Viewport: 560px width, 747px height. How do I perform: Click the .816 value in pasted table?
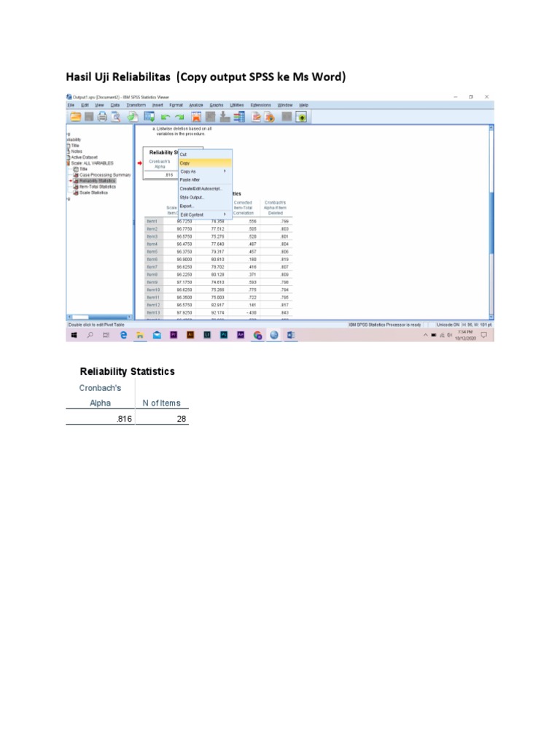click(124, 419)
